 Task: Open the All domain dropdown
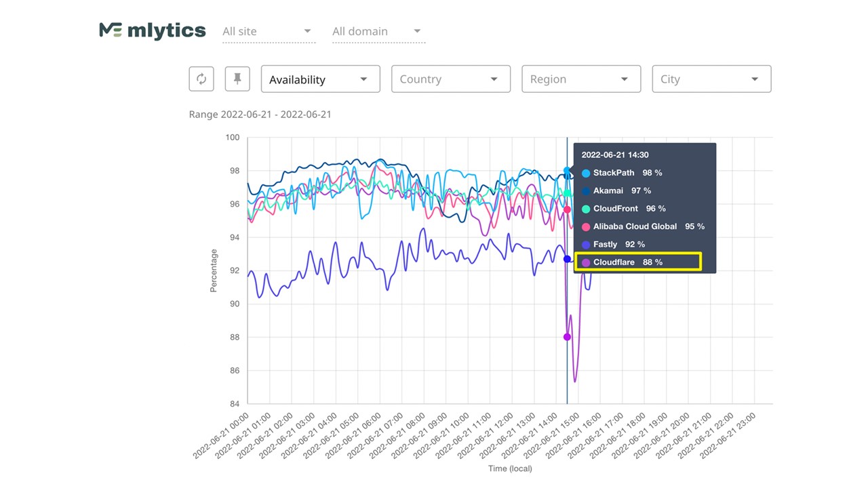378,31
